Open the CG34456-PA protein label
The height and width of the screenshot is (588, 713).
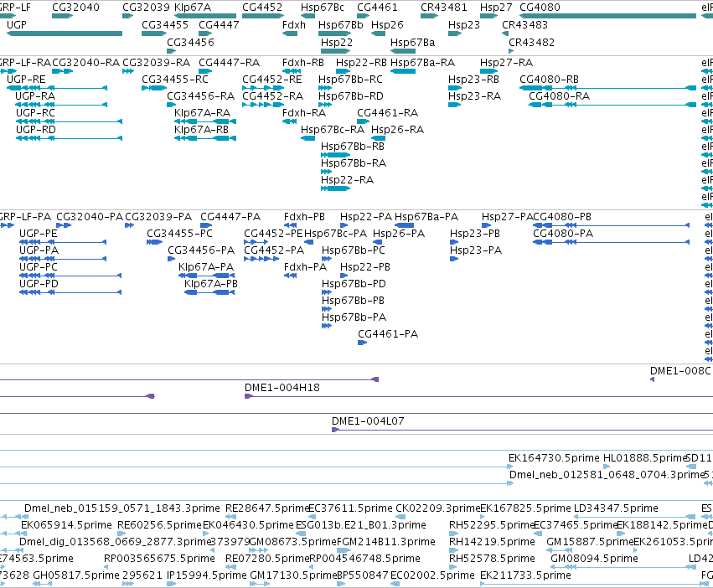pyautogui.click(x=201, y=250)
